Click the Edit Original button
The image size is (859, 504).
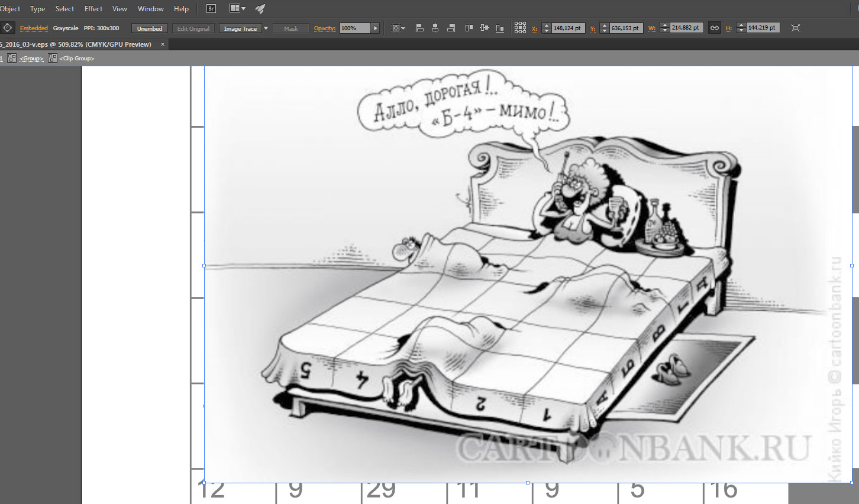click(193, 28)
